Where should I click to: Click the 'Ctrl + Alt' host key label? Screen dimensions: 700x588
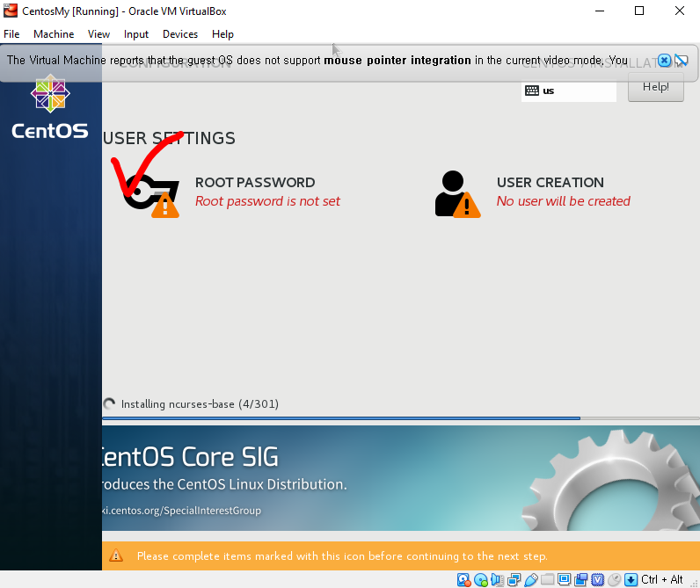[662, 579]
